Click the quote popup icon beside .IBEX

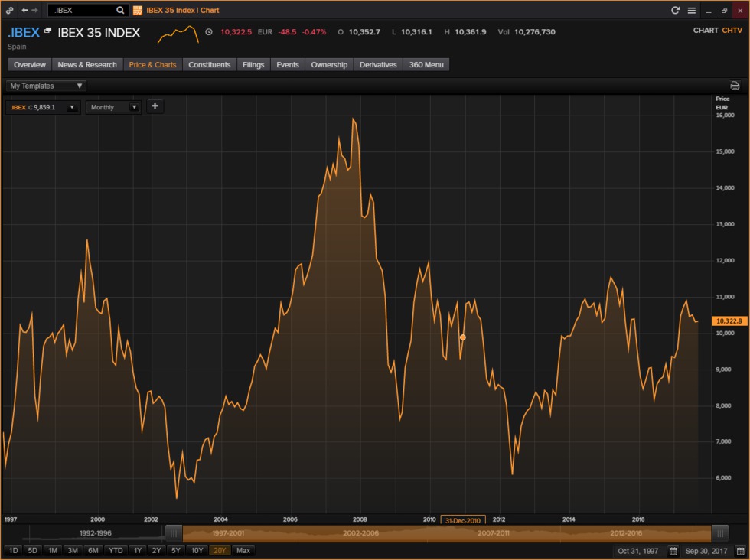pos(47,31)
